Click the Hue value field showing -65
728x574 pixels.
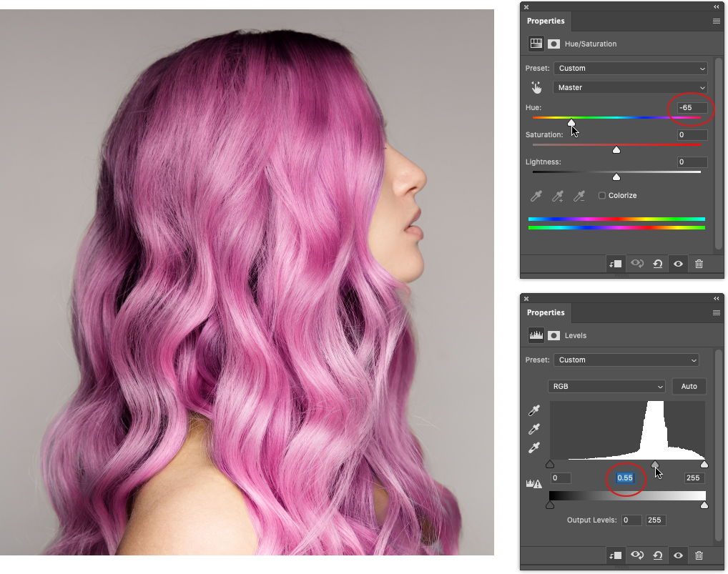coord(692,108)
